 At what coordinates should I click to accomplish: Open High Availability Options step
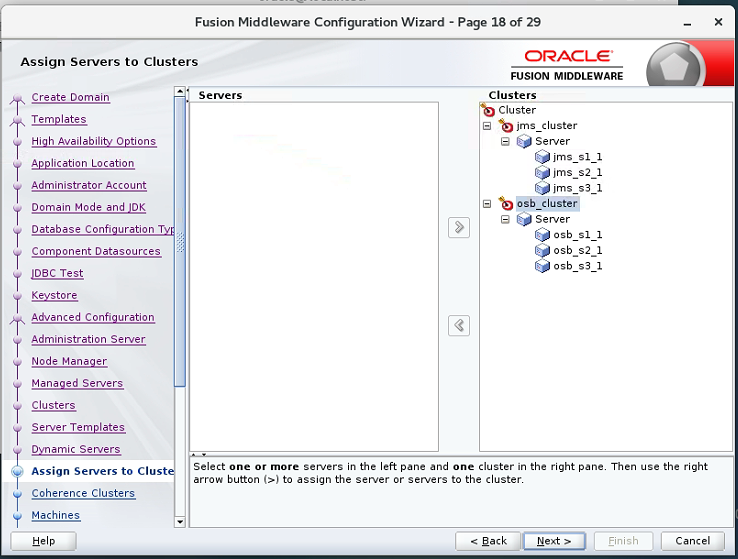pos(94,141)
